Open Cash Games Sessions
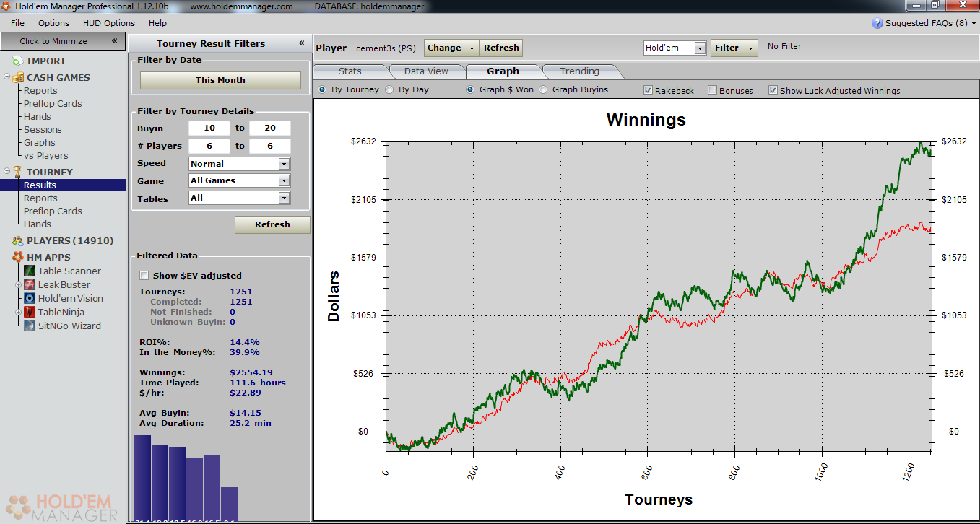Image resolution: width=980 pixels, height=524 pixels. [43, 129]
